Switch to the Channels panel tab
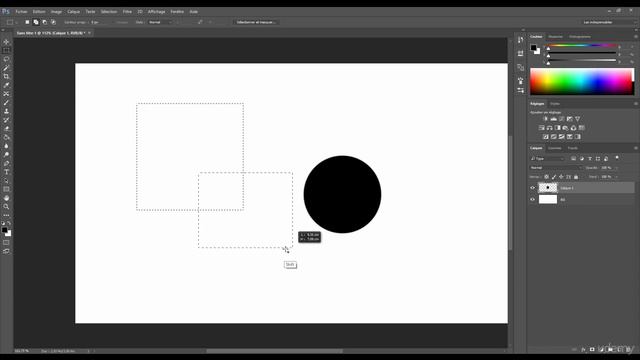Viewport: 640px width, 360px height. (555, 148)
